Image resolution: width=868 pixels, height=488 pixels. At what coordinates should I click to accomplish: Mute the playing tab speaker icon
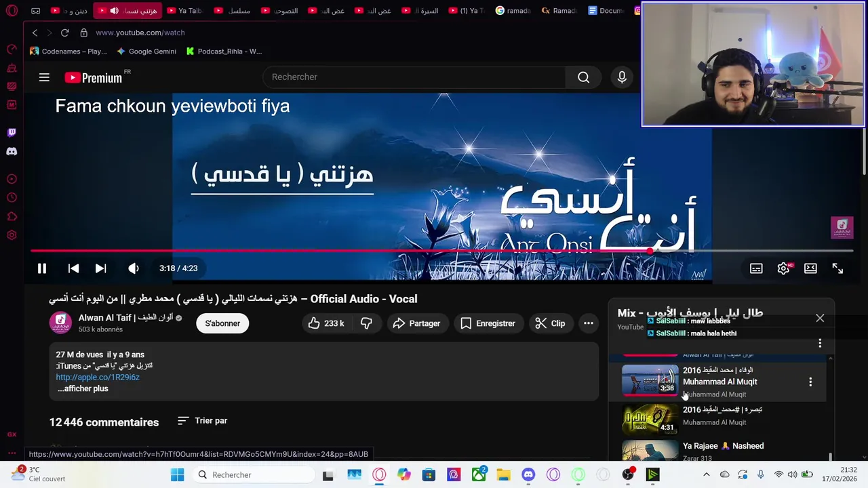pos(114,11)
